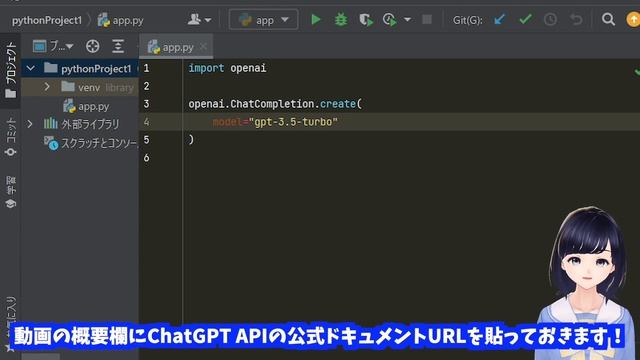Screen dimensions: 640x360
Task: Click line number 3 in the gutter
Action: tap(147, 104)
